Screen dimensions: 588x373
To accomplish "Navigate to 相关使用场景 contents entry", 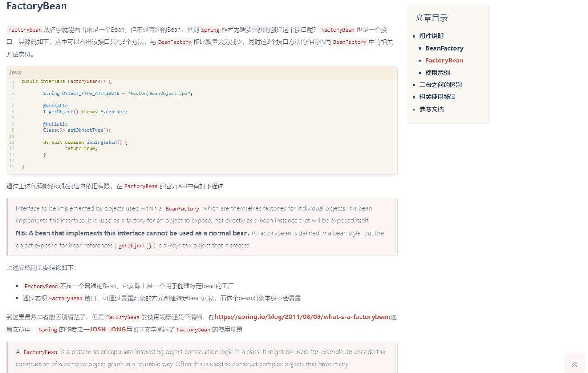I will (437, 97).
